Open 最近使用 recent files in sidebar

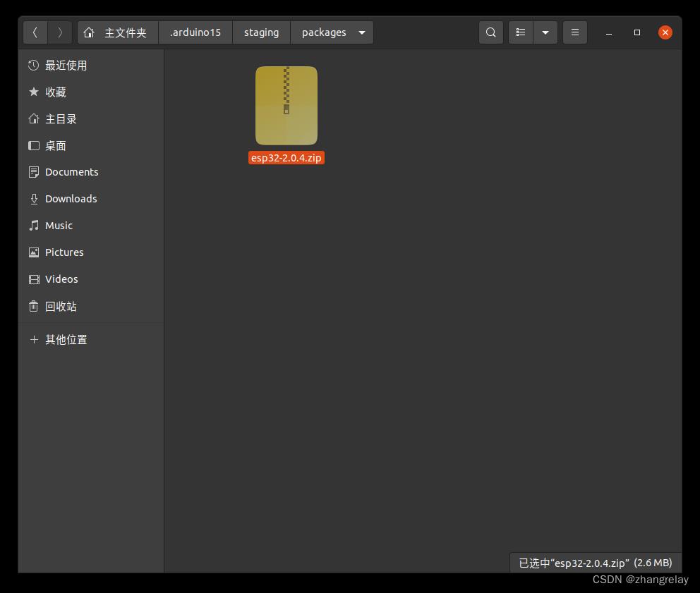point(91,65)
